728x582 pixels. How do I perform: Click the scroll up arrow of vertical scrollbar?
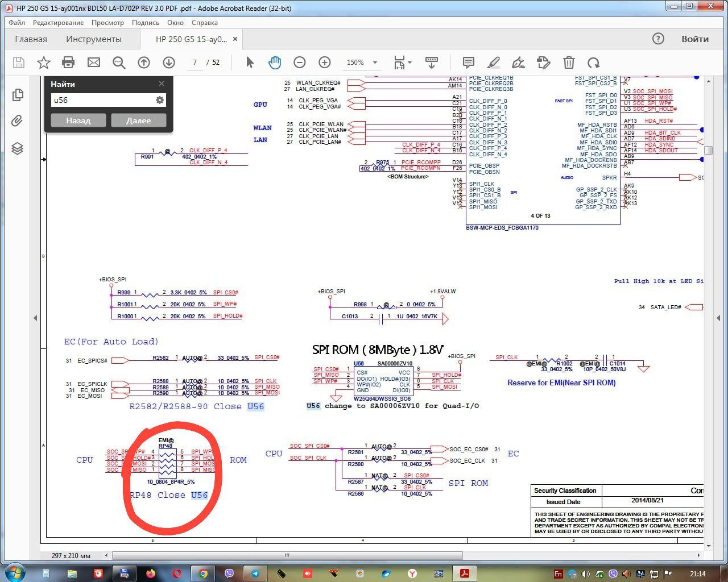click(x=709, y=81)
